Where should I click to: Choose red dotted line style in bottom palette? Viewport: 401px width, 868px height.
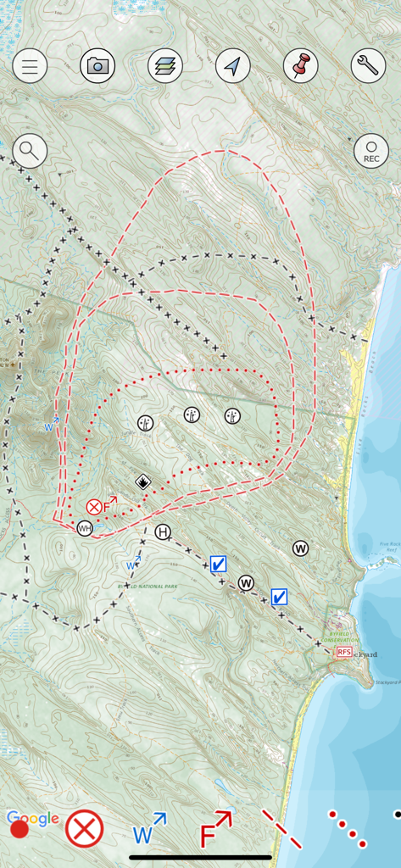pyautogui.click(x=348, y=829)
